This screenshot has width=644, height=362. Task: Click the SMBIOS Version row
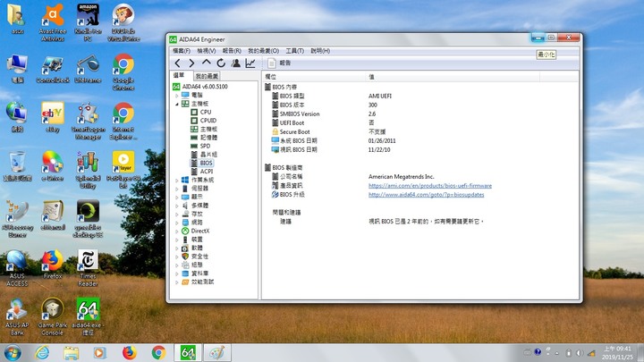coord(420,114)
